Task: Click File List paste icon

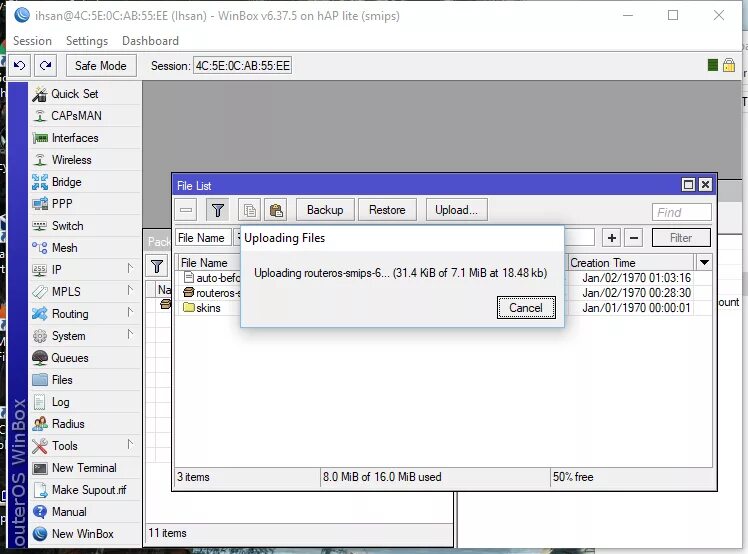Action: point(276,210)
